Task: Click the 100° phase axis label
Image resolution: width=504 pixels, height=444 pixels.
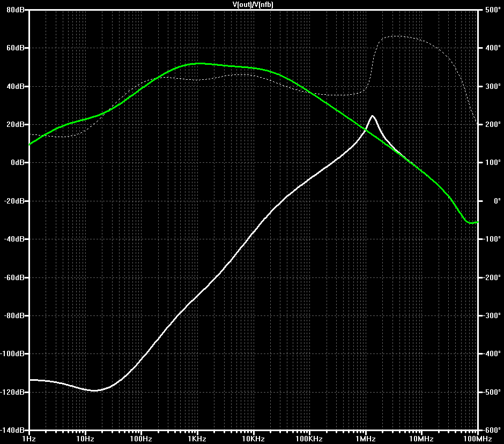Action: click(493, 162)
